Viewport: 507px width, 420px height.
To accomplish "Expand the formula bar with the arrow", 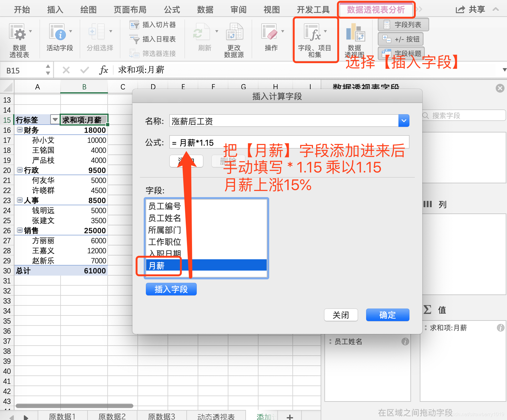I will (504, 70).
